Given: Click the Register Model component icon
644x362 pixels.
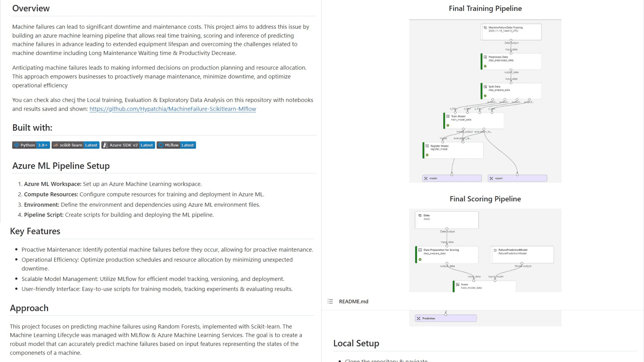Looking at the screenshot, I should click(x=427, y=146).
